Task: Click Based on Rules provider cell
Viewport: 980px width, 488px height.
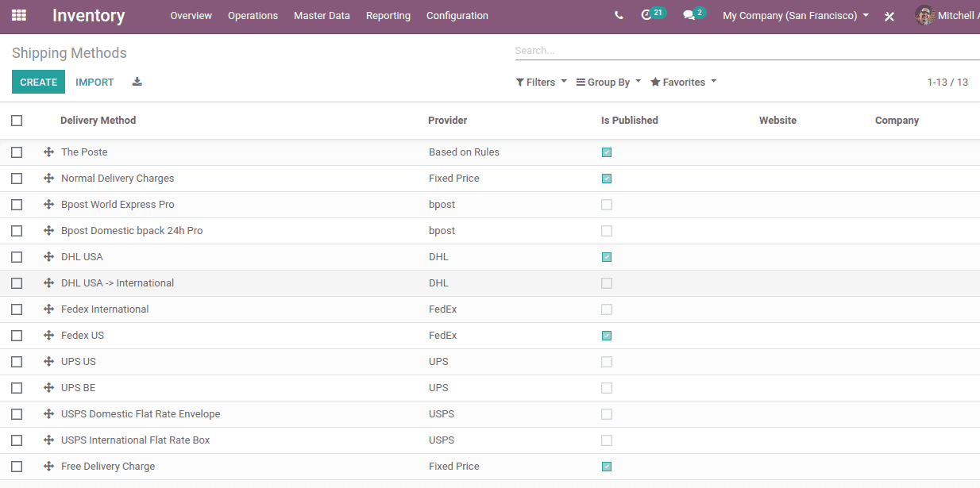Action: pyautogui.click(x=464, y=152)
